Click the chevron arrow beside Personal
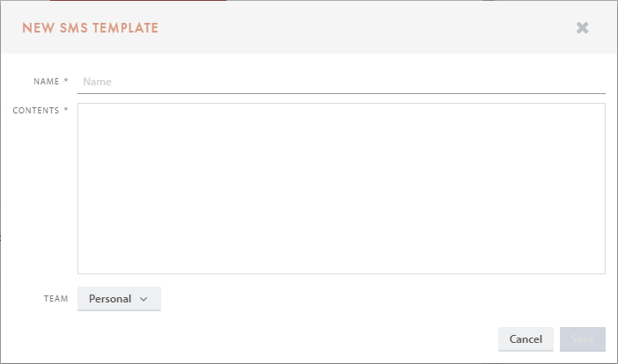 (x=143, y=299)
